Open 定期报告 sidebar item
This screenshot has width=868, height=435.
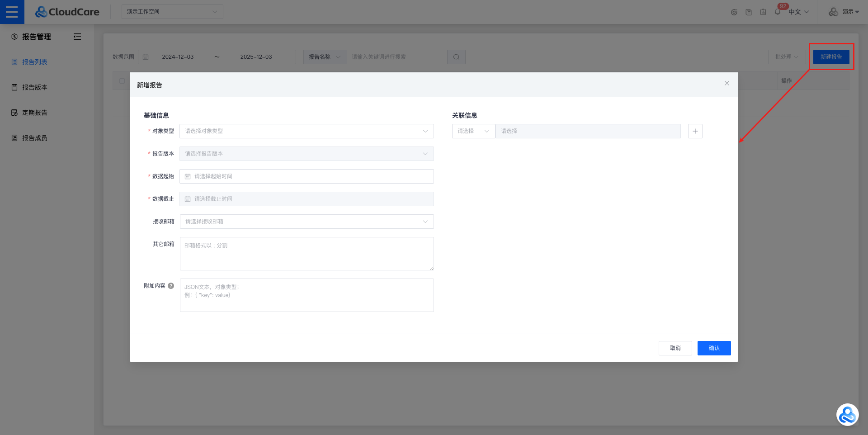pos(35,113)
